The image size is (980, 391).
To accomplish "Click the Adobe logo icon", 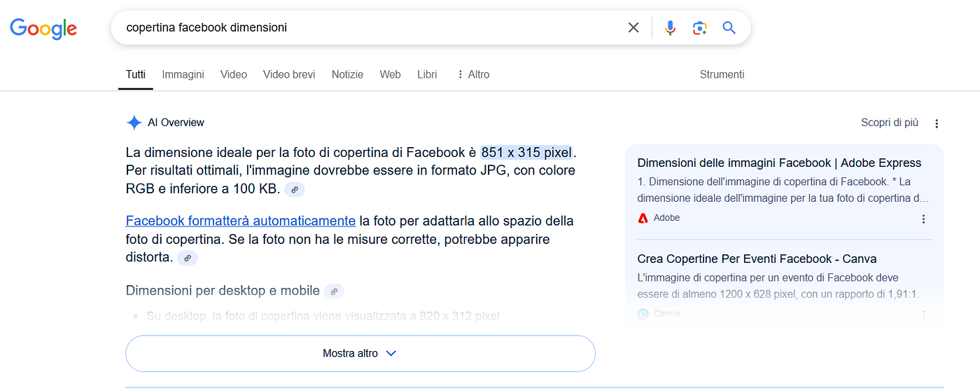I will click(643, 218).
